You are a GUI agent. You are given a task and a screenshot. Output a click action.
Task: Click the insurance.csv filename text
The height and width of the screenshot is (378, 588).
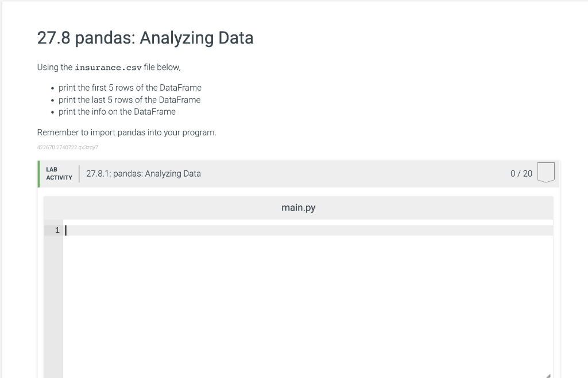[108, 68]
